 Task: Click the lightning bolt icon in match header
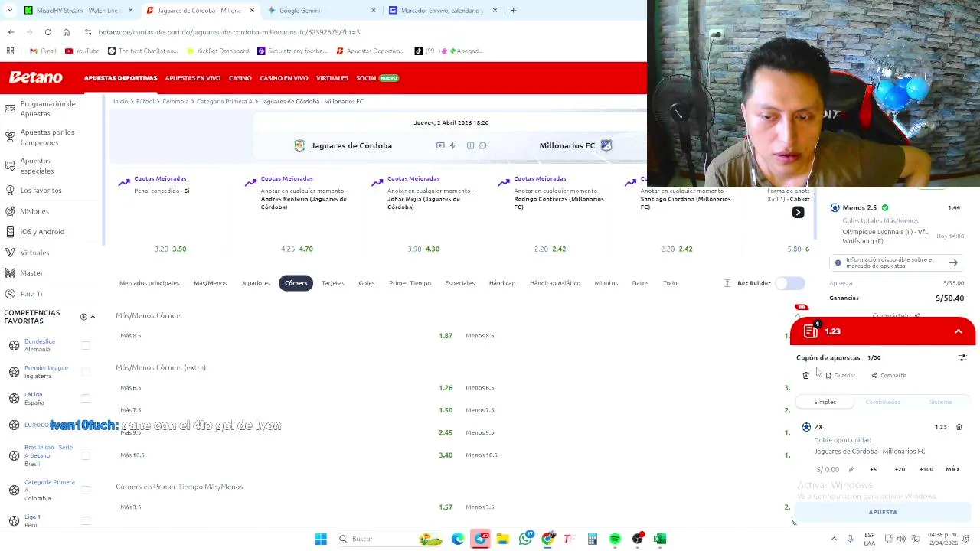tap(452, 145)
